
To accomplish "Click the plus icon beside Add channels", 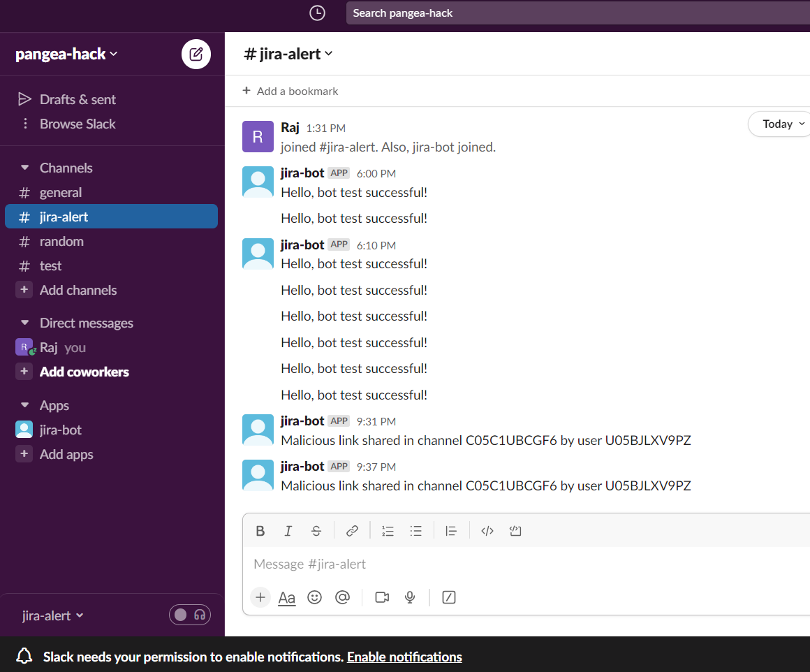I will (x=24, y=289).
